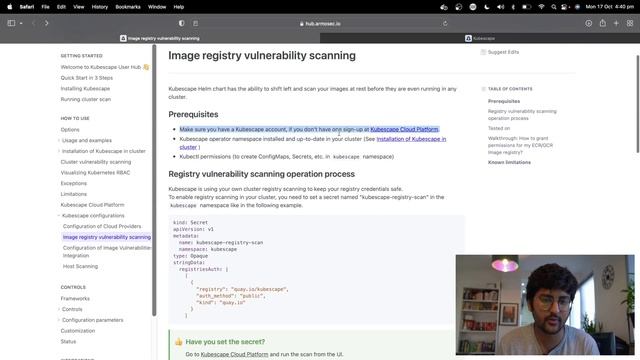This screenshot has height=360, width=640.
Task: Open the volume control in menu bar
Action: point(500,7)
